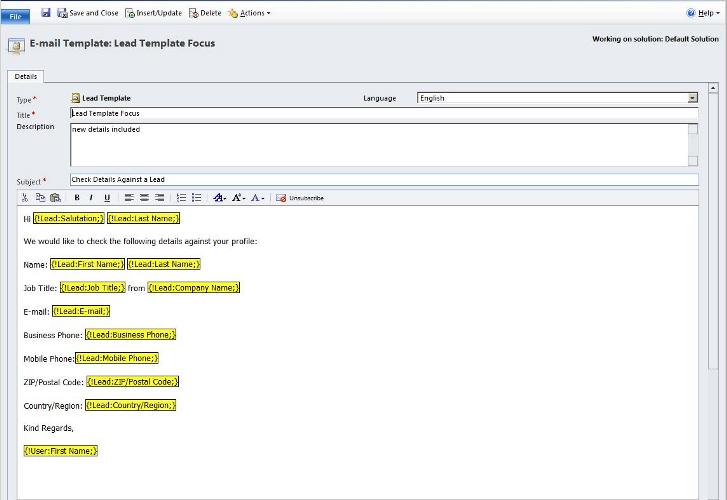
Task: Insert a bulleted list
Action: click(x=196, y=198)
